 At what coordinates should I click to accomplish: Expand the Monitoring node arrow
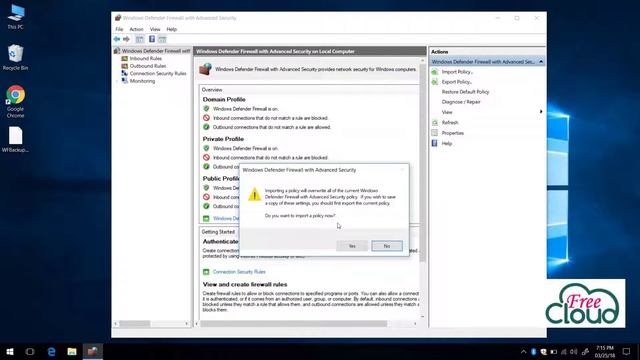click(x=118, y=81)
